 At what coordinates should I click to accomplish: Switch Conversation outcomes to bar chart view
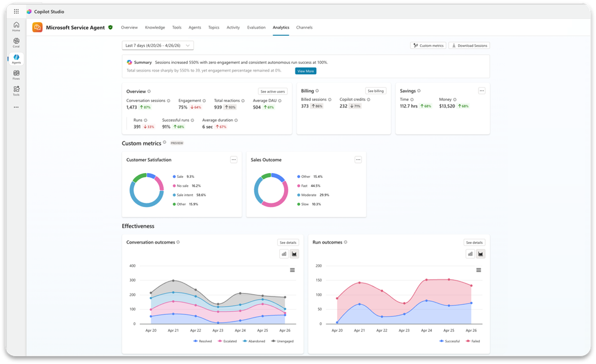(284, 254)
